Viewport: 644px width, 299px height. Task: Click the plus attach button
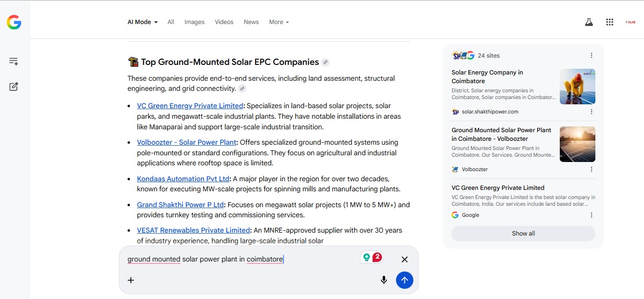(x=130, y=280)
